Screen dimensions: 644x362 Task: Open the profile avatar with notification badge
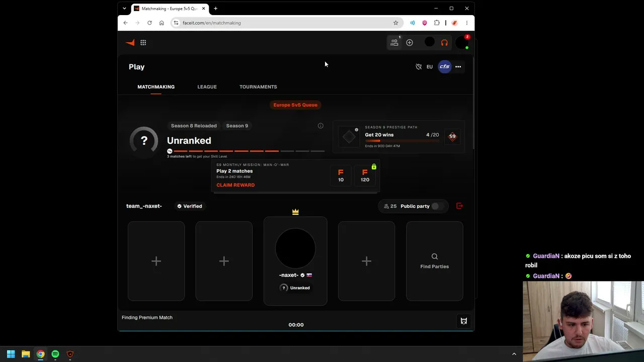[x=462, y=43]
